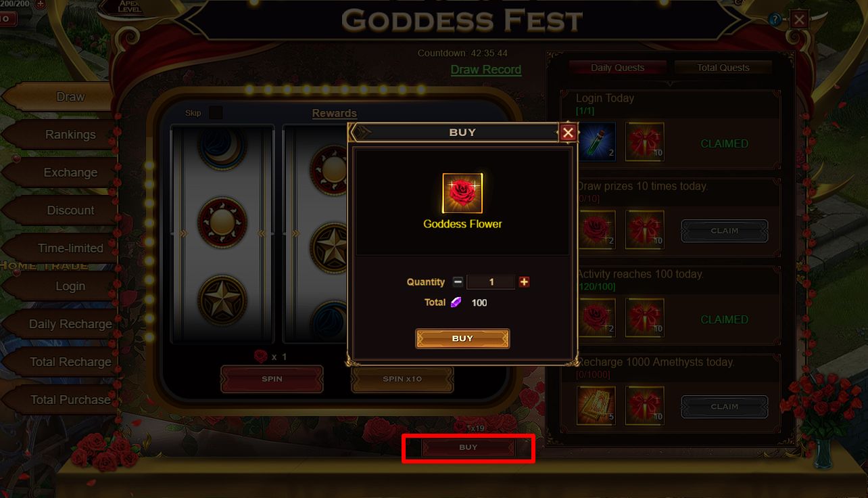
Task: Open the Draw Record link
Action: (486, 70)
